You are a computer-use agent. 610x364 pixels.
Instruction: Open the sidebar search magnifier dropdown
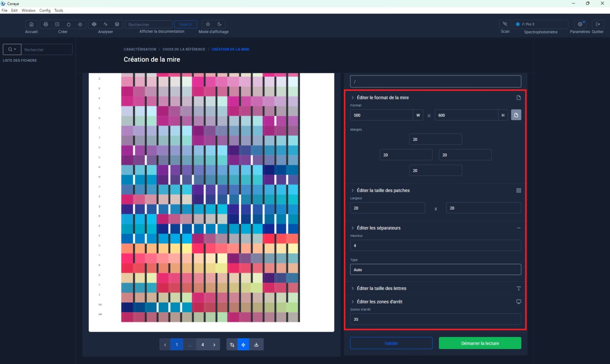(12, 49)
